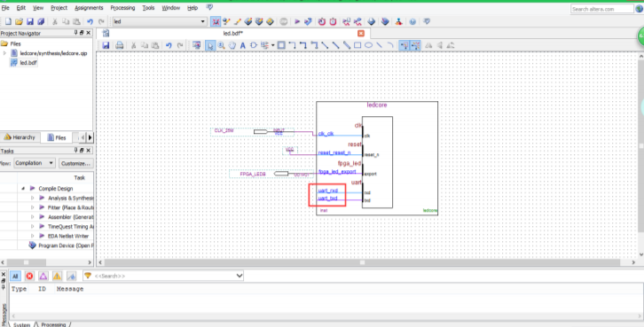The height and width of the screenshot is (327, 644).
Task: Select the Rectangle drawing tool
Action: tap(357, 45)
